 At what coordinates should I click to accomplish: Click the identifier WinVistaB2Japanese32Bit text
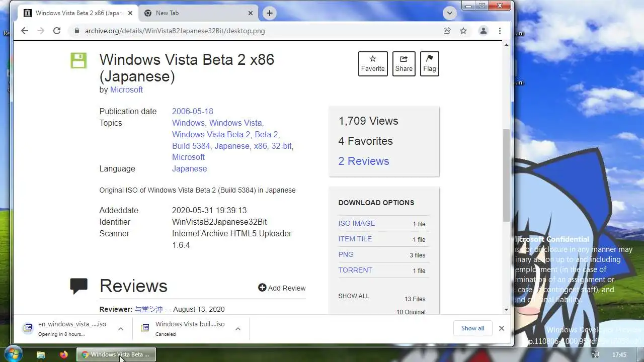(x=219, y=222)
